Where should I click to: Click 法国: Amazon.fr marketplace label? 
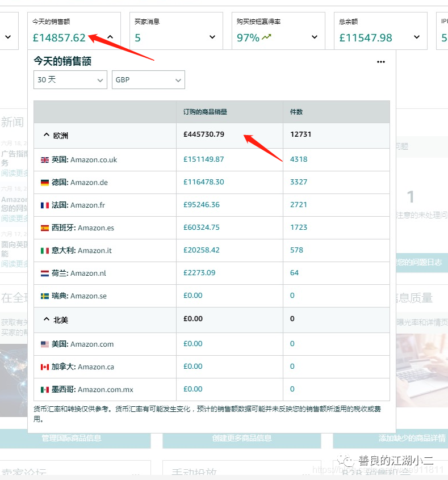coord(78,205)
